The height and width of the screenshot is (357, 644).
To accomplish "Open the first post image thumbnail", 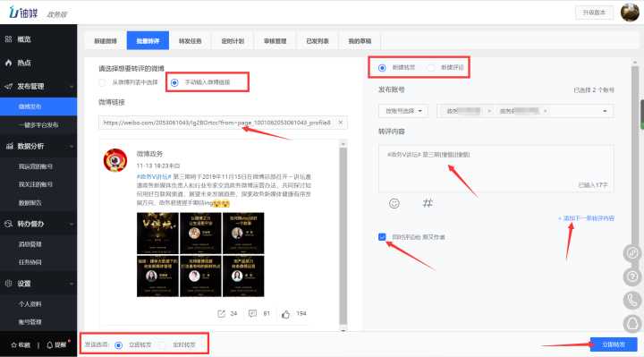I will click(x=157, y=233).
